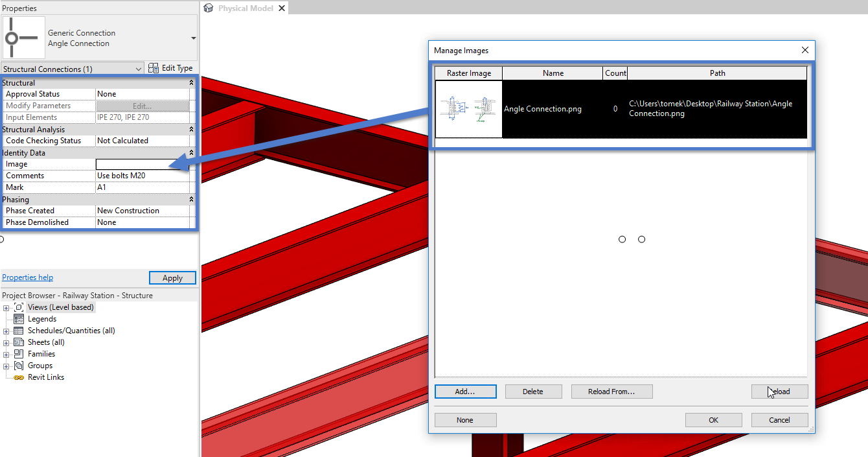The width and height of the screenshot is (868, 457).
Task: Collapse the Identity Data properties group
Action: [191, 153]
